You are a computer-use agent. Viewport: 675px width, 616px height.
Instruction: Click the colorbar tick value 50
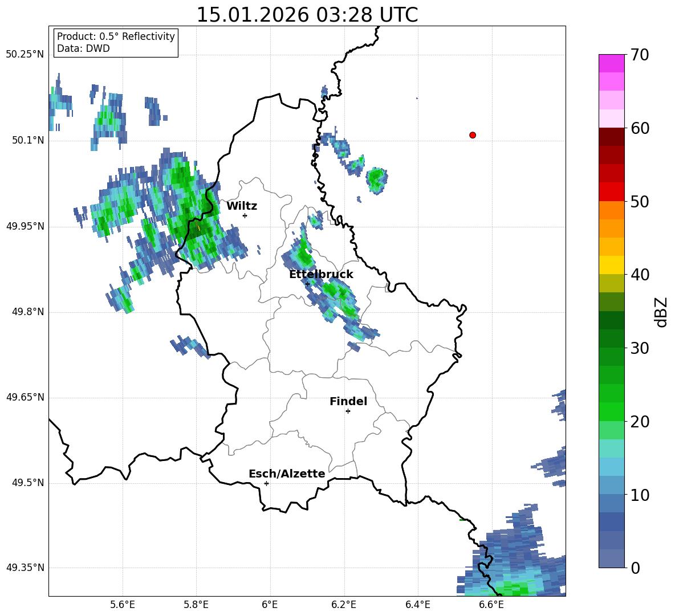pos(640,201)
